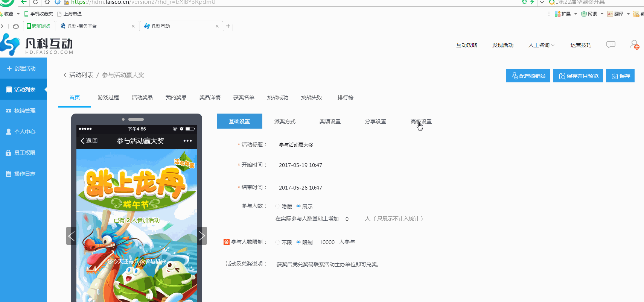
Task: Switch to the 挑战成功 tab
Action: click(278, 97)
